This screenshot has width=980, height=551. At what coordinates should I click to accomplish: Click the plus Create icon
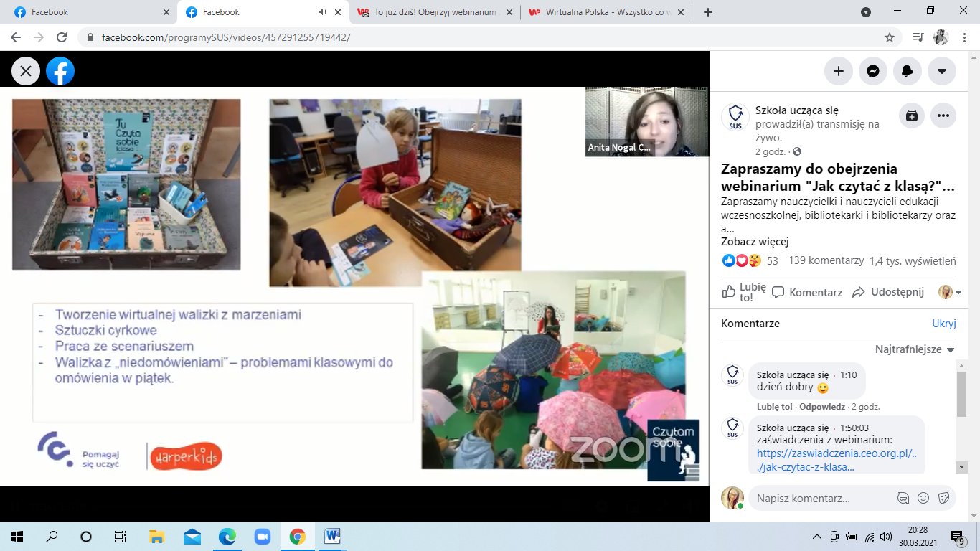(x=838, y=71)
